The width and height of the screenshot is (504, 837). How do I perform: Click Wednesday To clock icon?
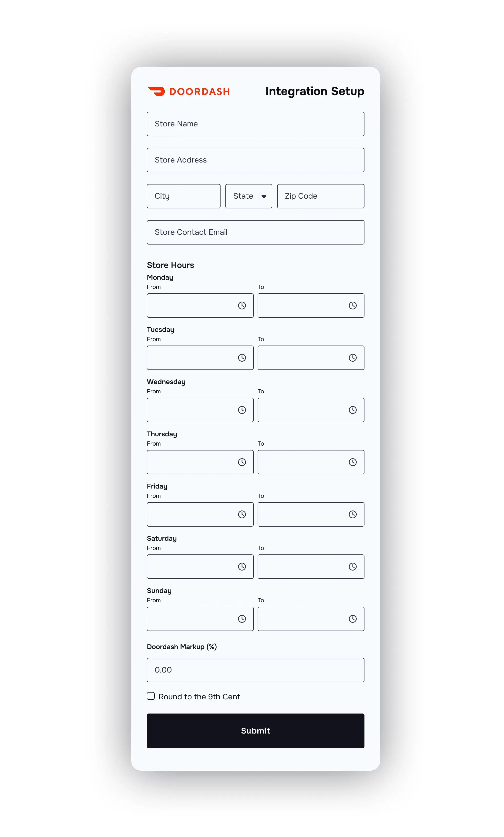tap(353, 410)
